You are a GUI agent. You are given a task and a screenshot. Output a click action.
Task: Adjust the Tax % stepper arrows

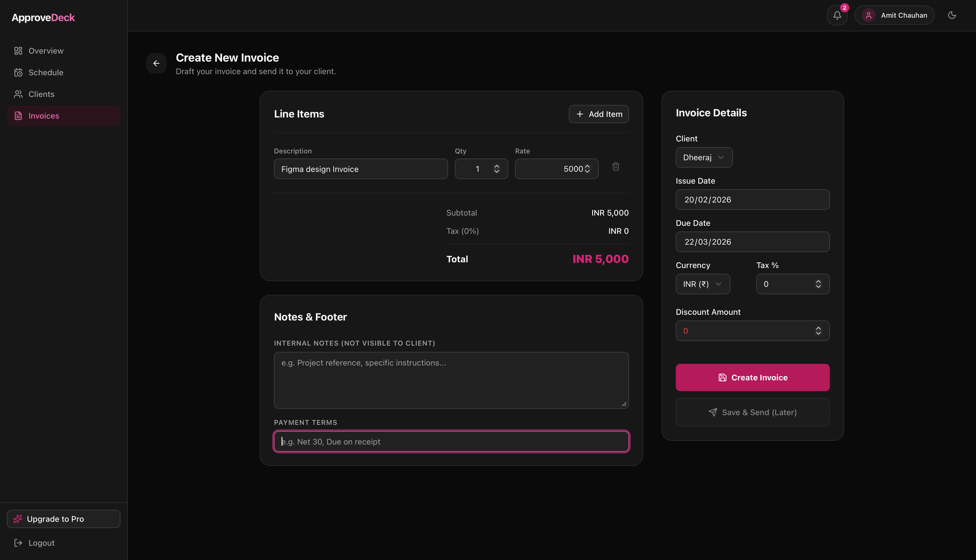(x=818, y=284)
